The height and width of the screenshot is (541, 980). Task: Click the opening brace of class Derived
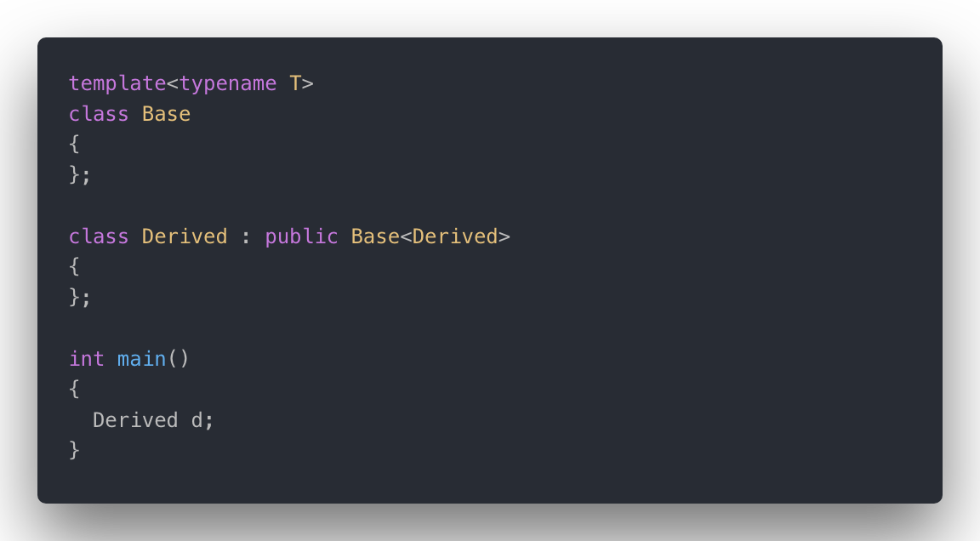[74, 267]
